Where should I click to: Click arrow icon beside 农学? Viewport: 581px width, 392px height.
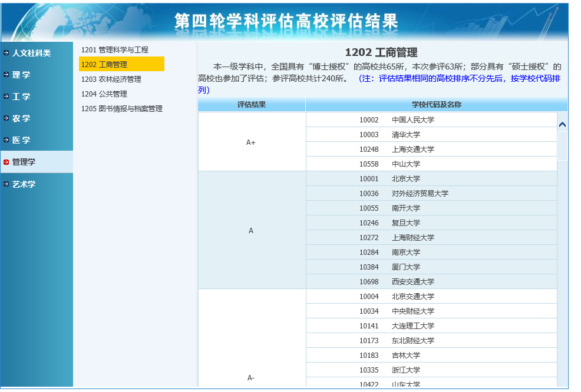[6, 118]
